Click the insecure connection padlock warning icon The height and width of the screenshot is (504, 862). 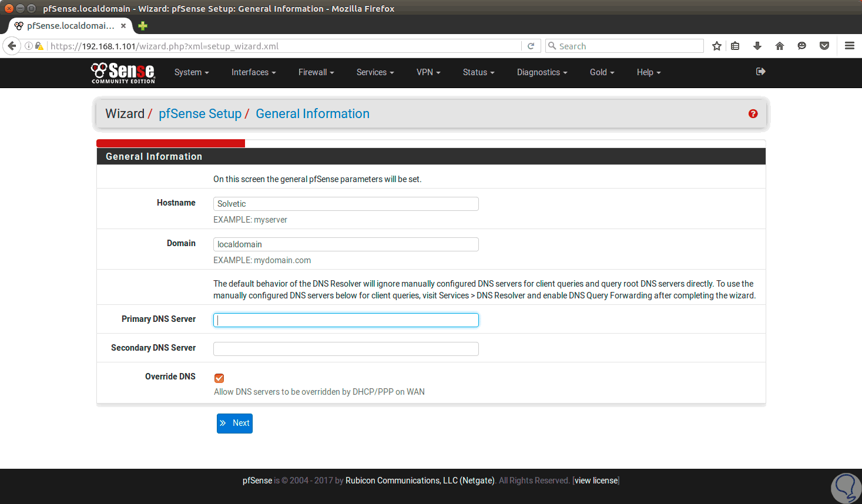click(39, 46)
